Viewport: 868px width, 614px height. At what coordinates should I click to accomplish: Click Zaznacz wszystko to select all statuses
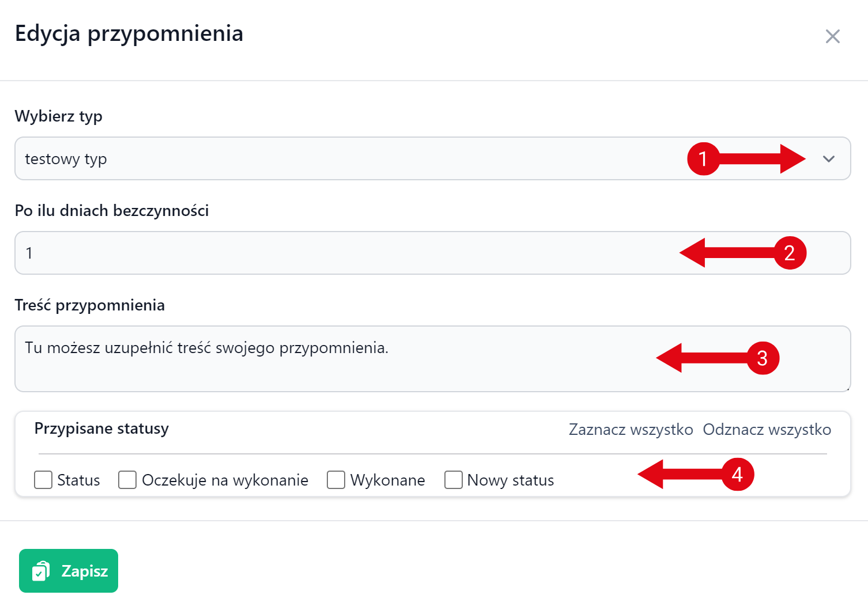pos(631,430)
